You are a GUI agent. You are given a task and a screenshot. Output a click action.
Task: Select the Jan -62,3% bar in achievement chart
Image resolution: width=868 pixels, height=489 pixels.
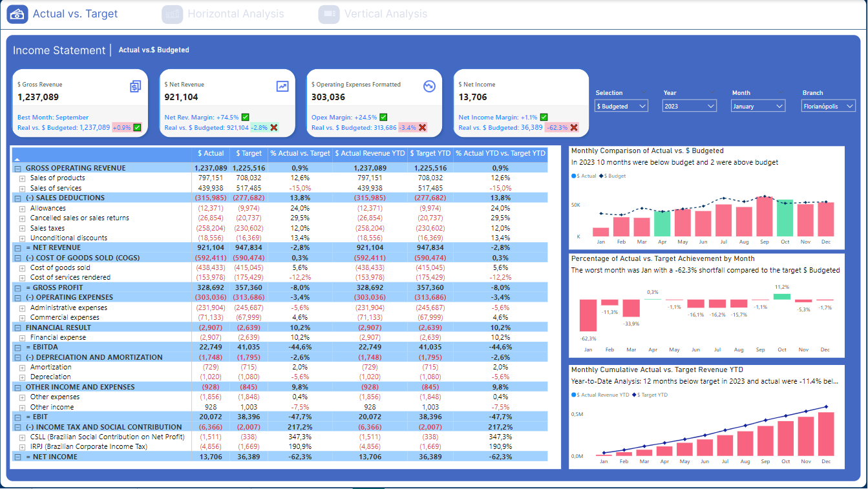588,316
